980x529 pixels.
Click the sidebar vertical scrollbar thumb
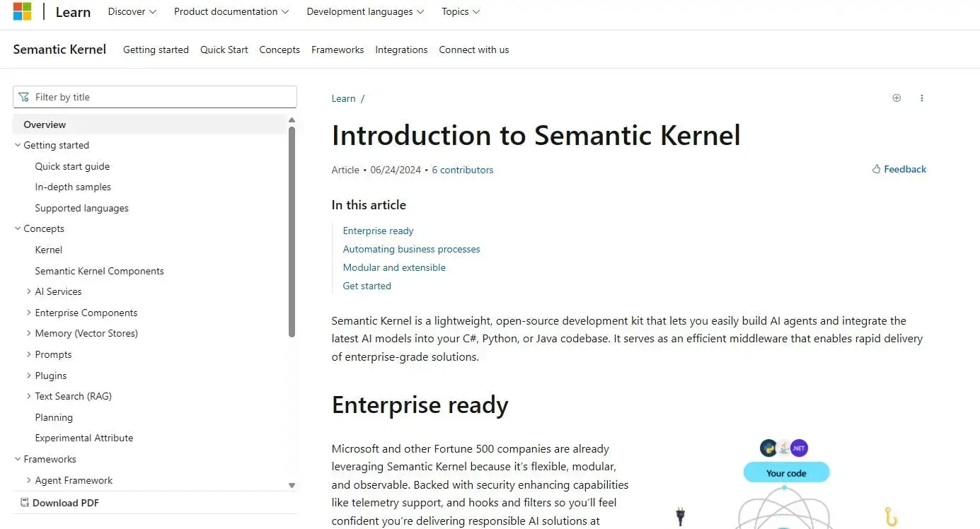(x=292, y=232)
